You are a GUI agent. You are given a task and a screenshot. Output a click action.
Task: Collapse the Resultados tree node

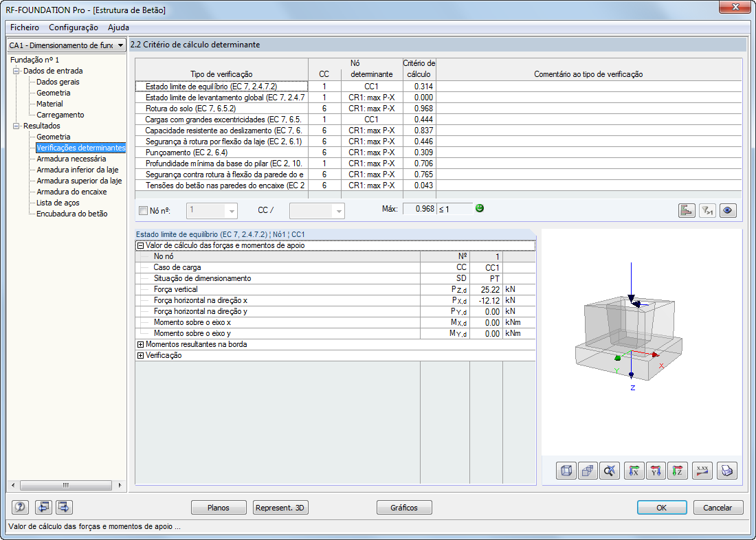click(x=16, y=126)
